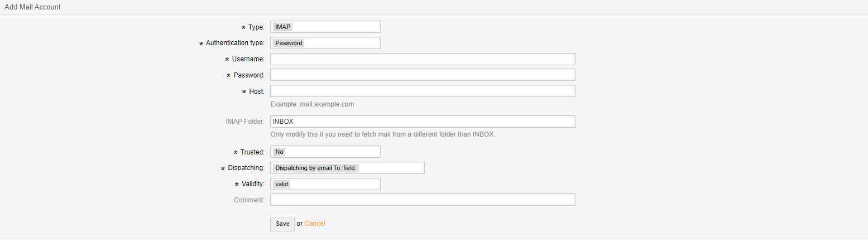Expand the Trusted dropdown set to No

coord(325,152)
